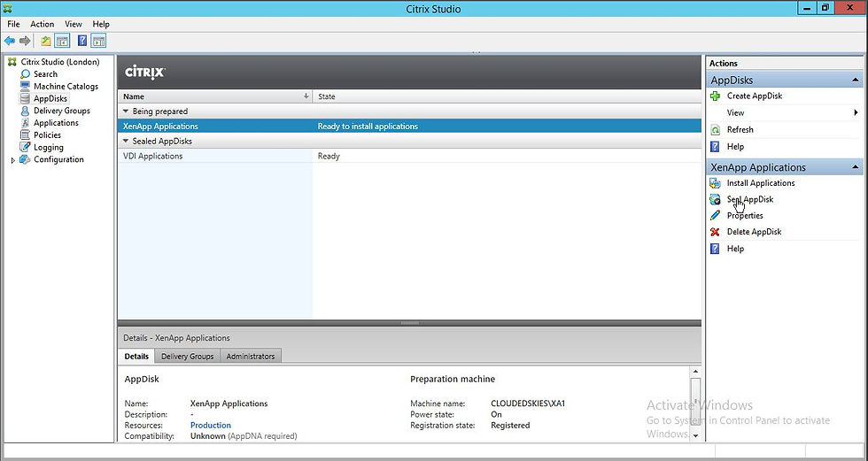Select Machine Catalogs in the tree
Screen dimensions: 868x461
coord(66,86)
